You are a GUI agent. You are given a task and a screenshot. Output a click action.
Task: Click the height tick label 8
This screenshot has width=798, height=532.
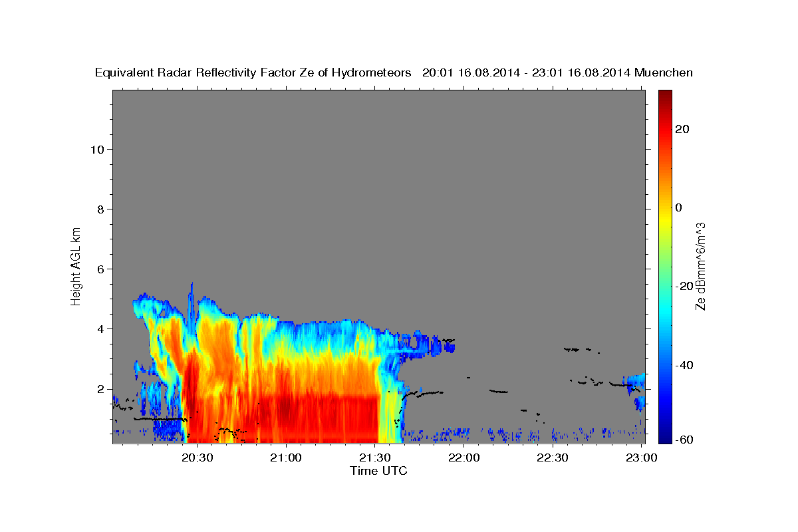pyautogui.click(x=101, y=209)
